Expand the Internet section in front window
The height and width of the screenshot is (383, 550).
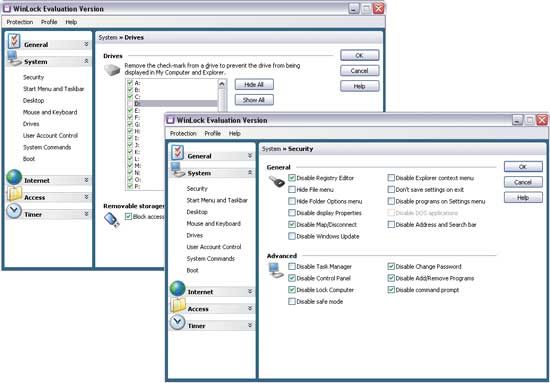pyautogui.click(x=250, y=291)
